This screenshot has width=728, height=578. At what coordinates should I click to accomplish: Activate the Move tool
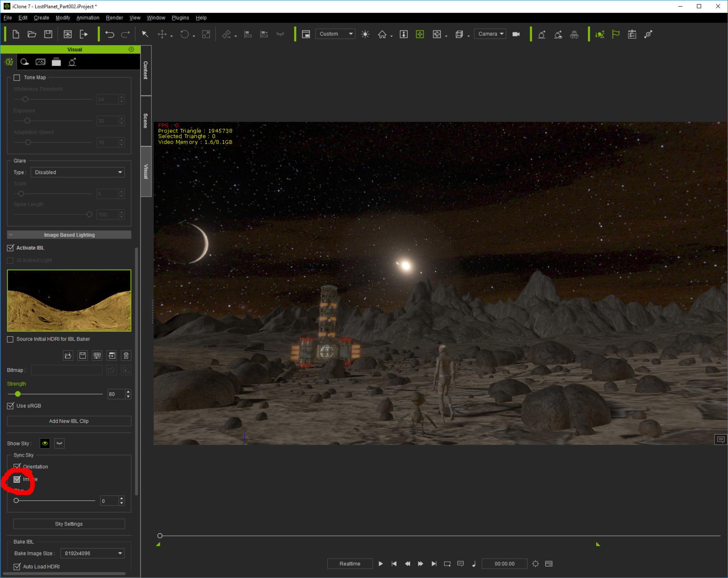[x=162, y=34]
